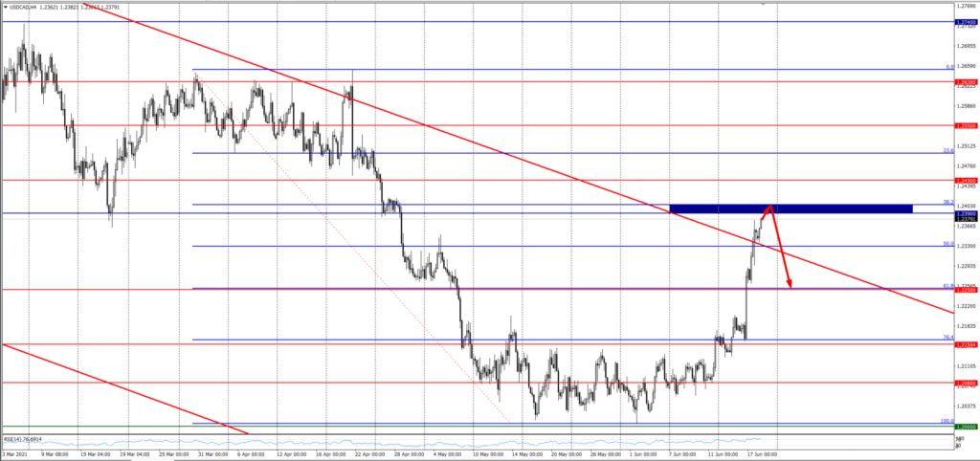The image size is (980, 461).
Task: Click the 1.24500 red price label
Action: pos(965,180)
